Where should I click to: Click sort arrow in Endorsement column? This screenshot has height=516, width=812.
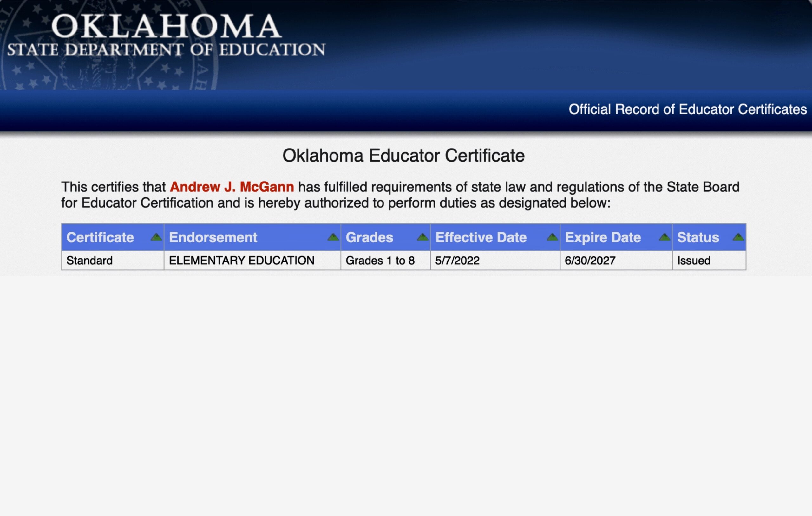click(x=333, y=237)
